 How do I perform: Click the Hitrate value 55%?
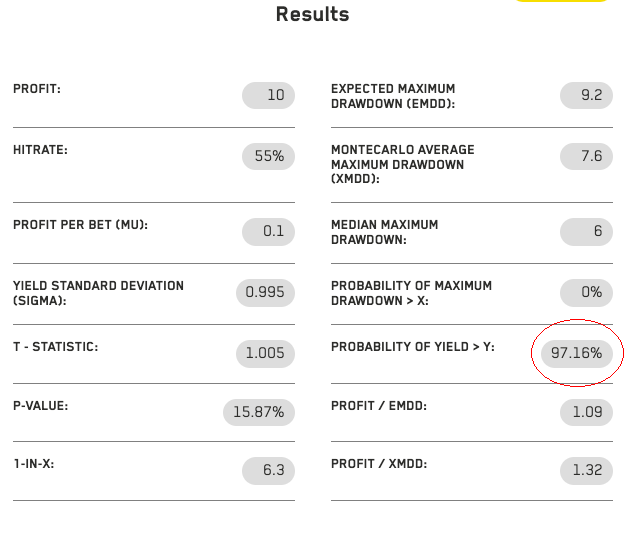pos(268,156)
